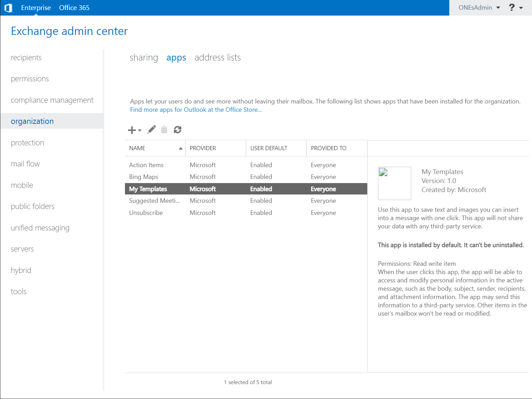The width and height of the screenshot is (532, 399).
Task: Open mail flow section
Action: (x=25, y=164)
